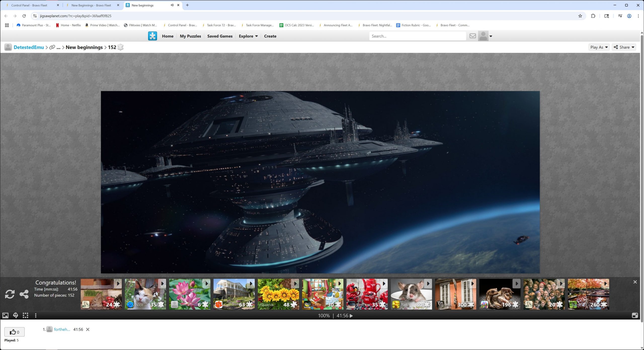Open New beginnings breadcrumb link
The height and width of the screenshot is (350, 644).
click(x=84, y=47)
